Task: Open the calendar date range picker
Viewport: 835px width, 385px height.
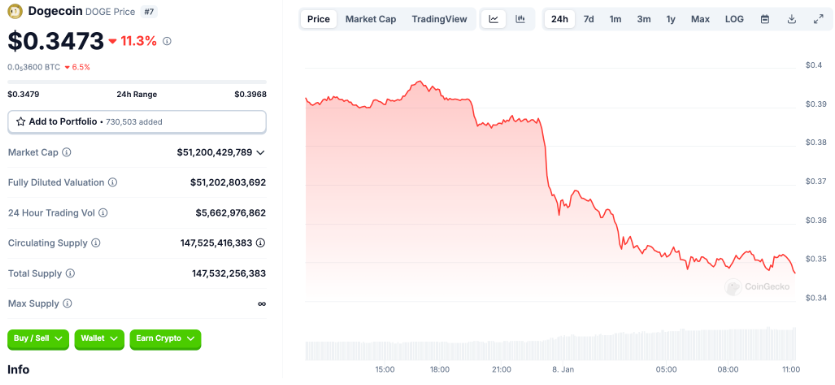Action: point(765,19)
